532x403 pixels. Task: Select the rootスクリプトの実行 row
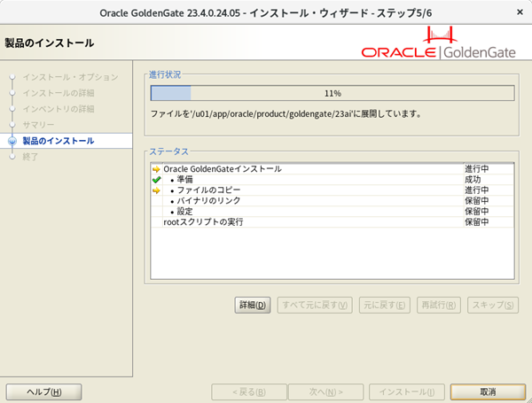(x=332, y=222)
